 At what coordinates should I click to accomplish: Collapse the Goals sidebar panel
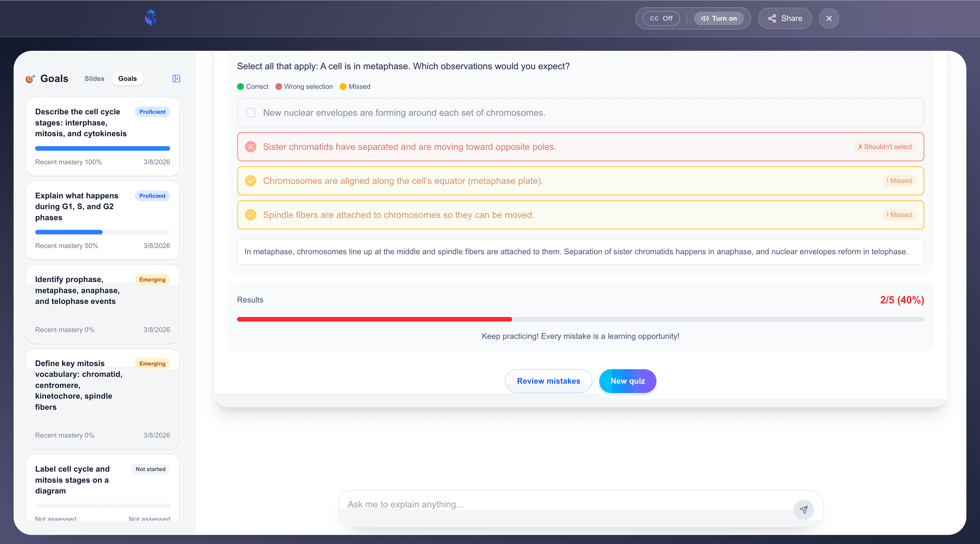(176, 78)
